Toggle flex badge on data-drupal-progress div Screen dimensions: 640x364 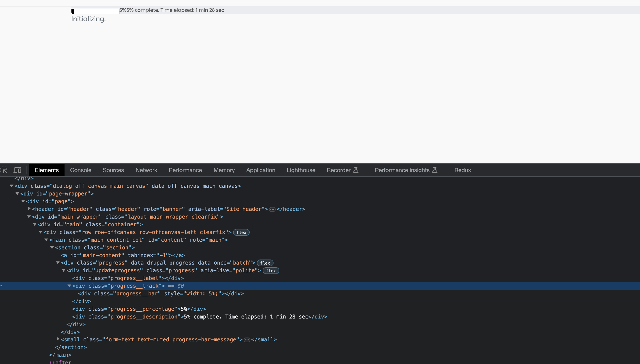265,263
